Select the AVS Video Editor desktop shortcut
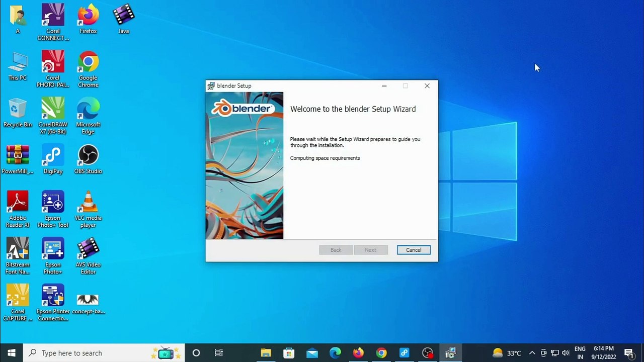644x362 pixels. 88,256
